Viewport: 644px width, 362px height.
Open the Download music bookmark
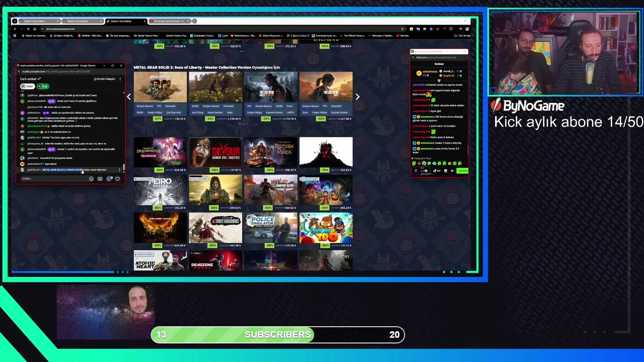(x=325, y=36)
